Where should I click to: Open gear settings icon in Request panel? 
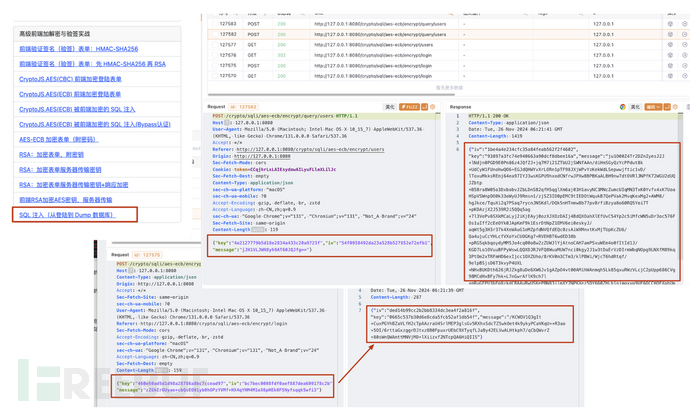[433, 107]
